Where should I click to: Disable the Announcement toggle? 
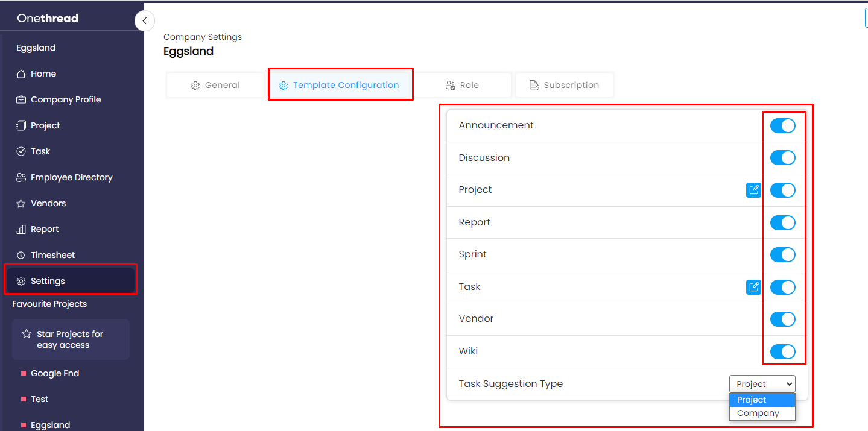[x=782, y=126]
